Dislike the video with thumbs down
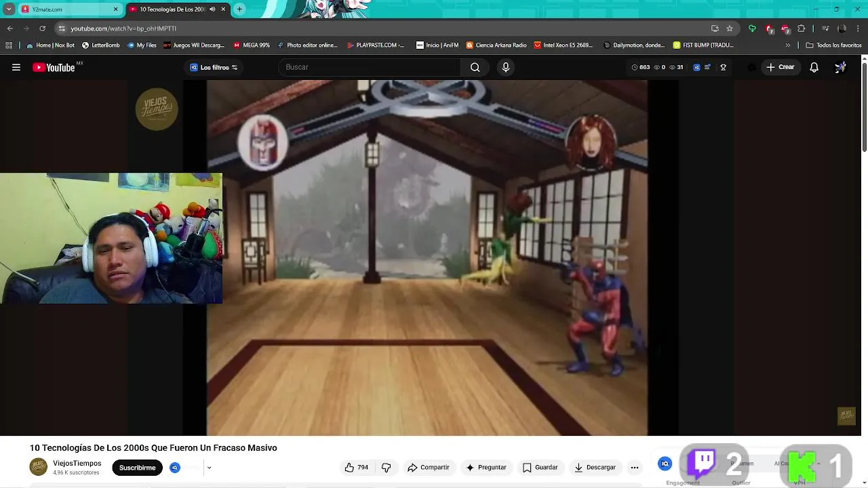The image size is (868, 488). (386, 467)
